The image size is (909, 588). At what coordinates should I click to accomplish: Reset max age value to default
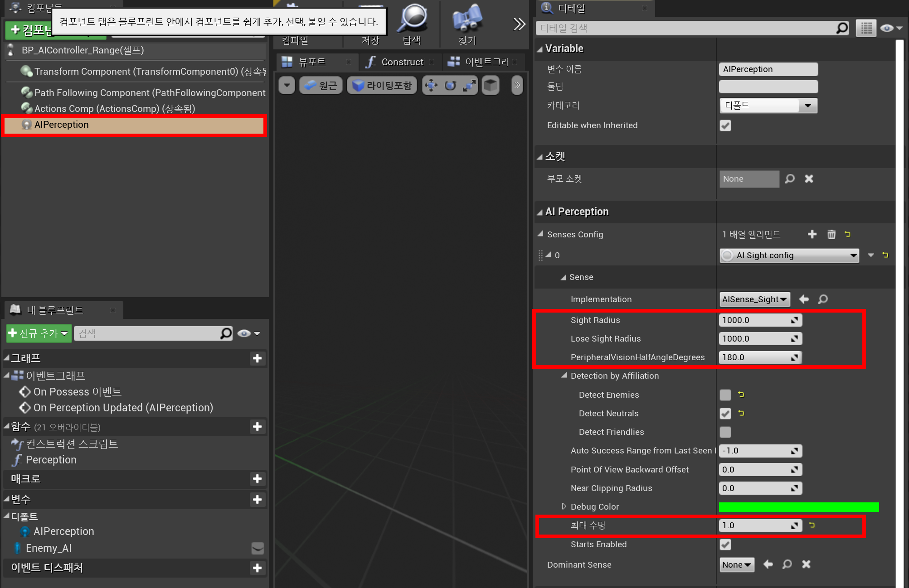[812, 525]
